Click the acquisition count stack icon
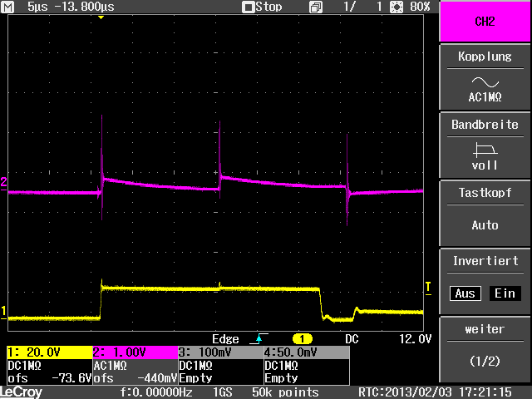 click(x=316, y=7)
